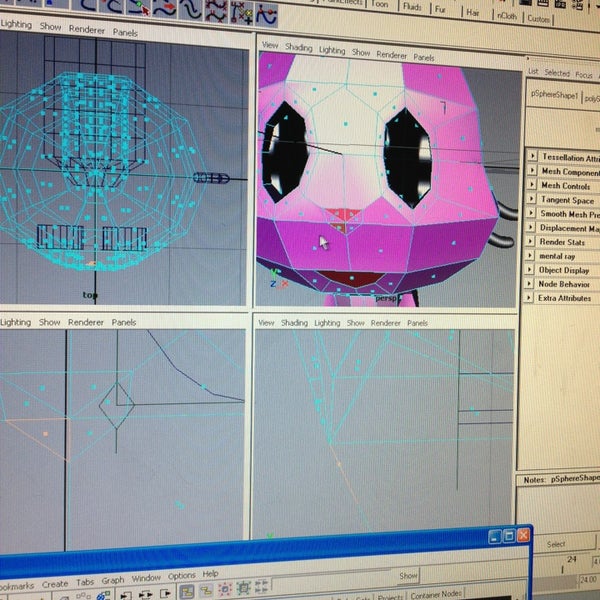Open the List menu in the Attribute Editor
This screenshot has width=600, height=600.
pyautogui.click(x=533, y=71)
